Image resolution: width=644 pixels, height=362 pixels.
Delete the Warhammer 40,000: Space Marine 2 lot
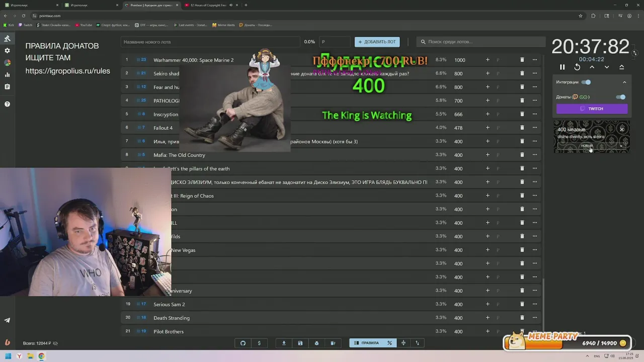coord(522,60)
